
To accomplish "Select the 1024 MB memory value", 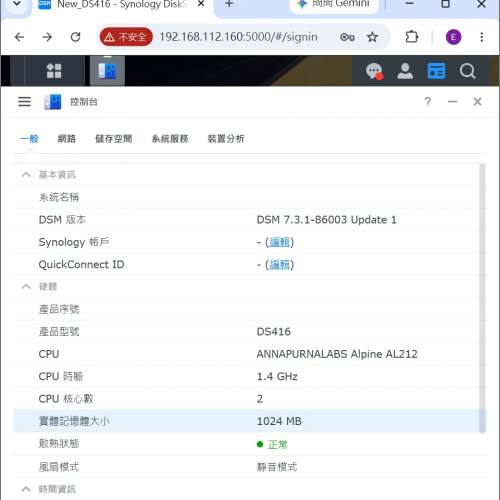I will (279, 421).
